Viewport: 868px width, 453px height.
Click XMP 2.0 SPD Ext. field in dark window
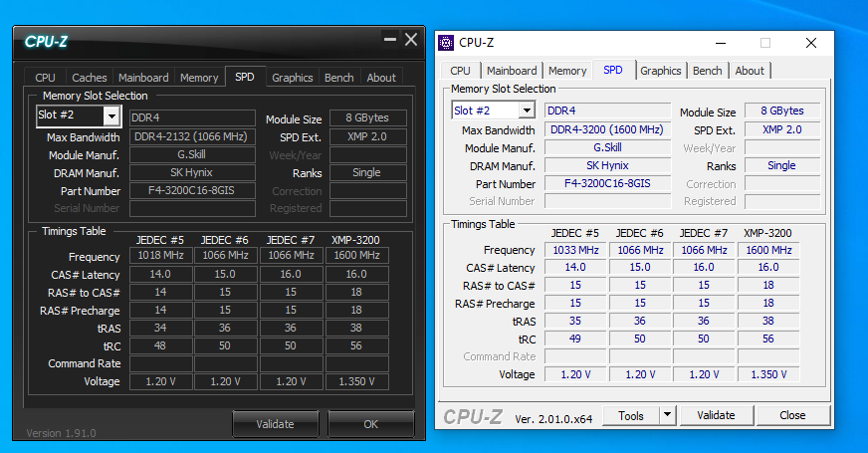367,136
